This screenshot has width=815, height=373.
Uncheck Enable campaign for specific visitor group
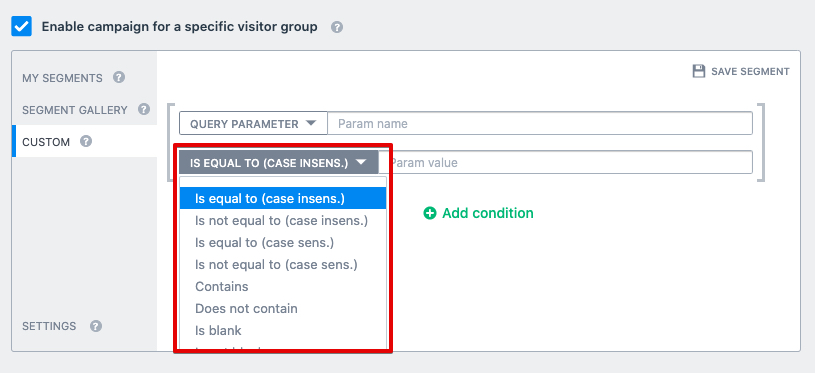[x=21, y=26]
